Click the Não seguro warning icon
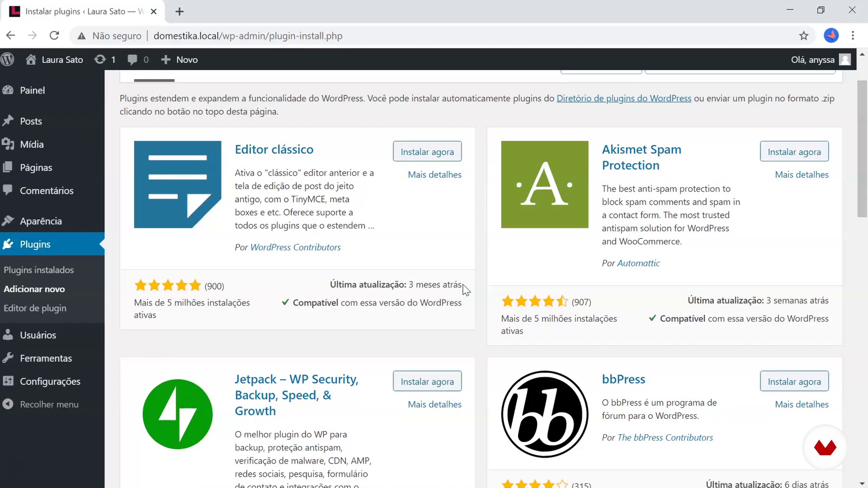Image resolution: width=868 pixels, height=488 pixels. pyautogui.click(x=81, y=36)
